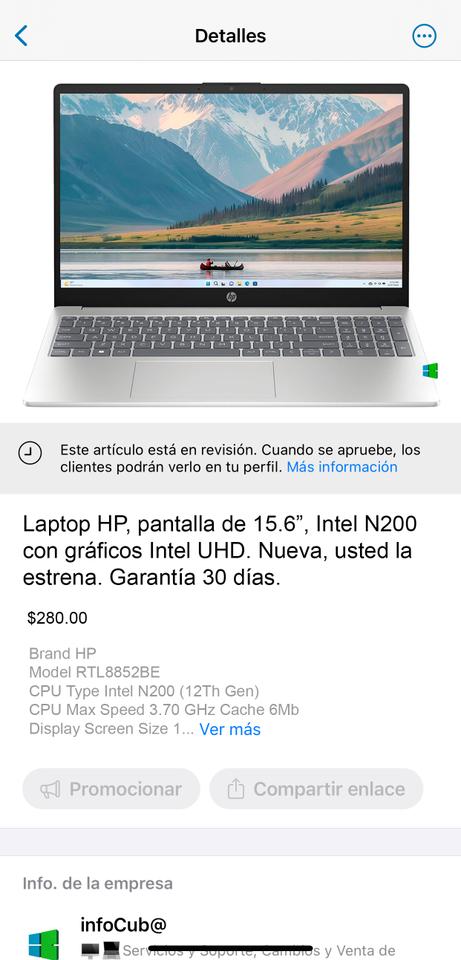Open the HP laptop product image
Screen dimensions: 461x960
(231, 244)
